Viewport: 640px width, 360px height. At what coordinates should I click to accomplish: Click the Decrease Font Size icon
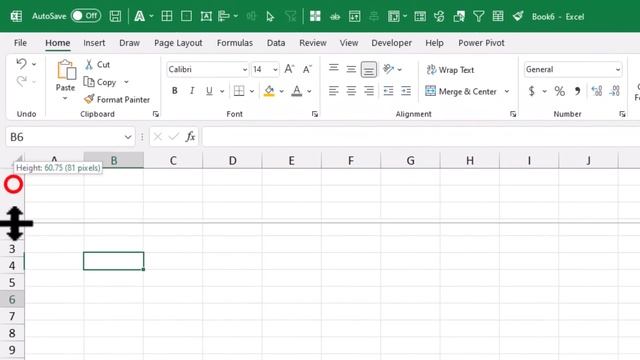click(307, 69)
